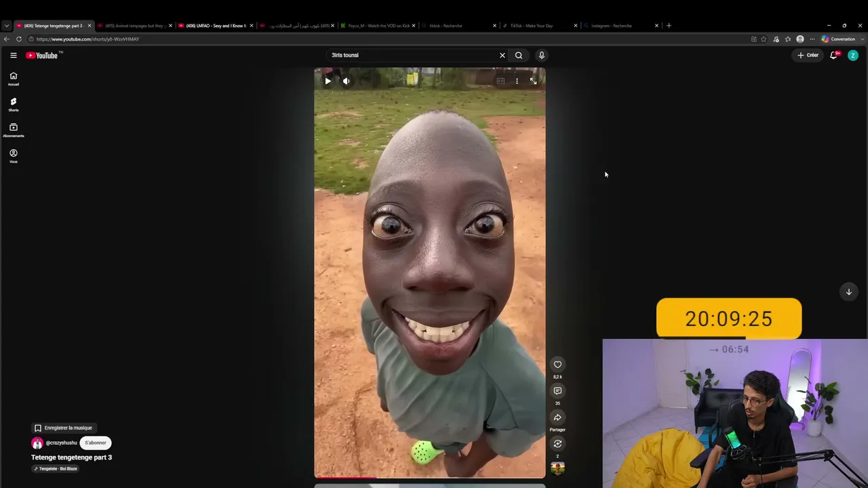
Task: Toggle subtitles on the Short
Action: (x=500, y=81)
